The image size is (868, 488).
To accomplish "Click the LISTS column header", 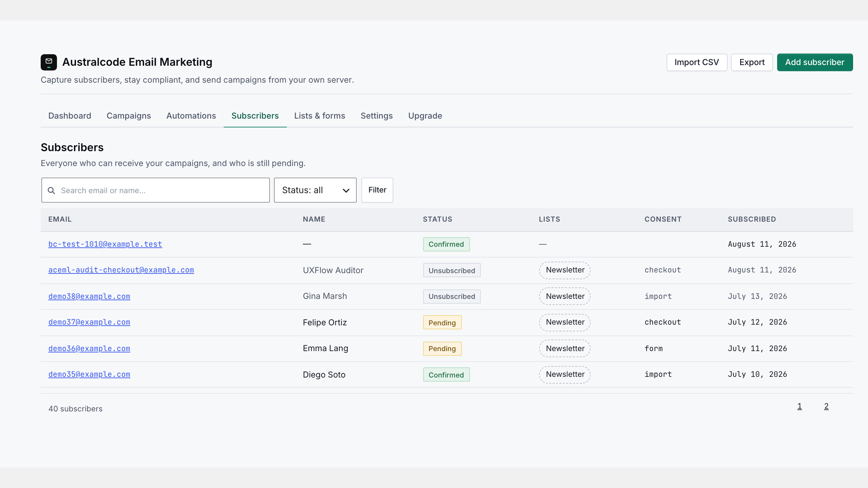I will pyautogui.click(x=549, y=219).
